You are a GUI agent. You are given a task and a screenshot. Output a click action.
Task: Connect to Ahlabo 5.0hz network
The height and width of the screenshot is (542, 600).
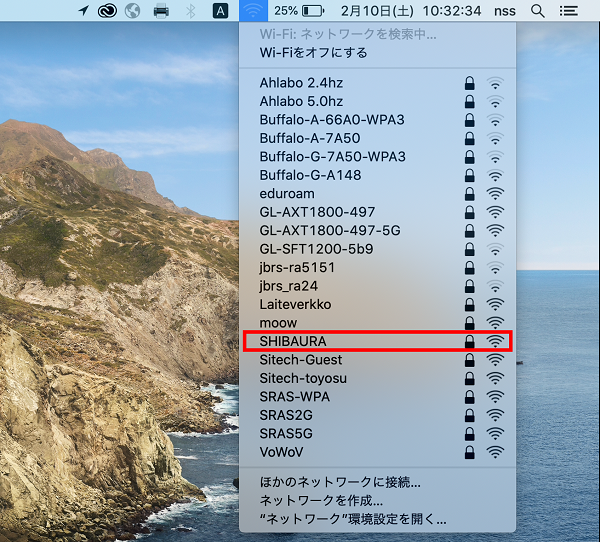pyautogui.click(x=378, y=101)
